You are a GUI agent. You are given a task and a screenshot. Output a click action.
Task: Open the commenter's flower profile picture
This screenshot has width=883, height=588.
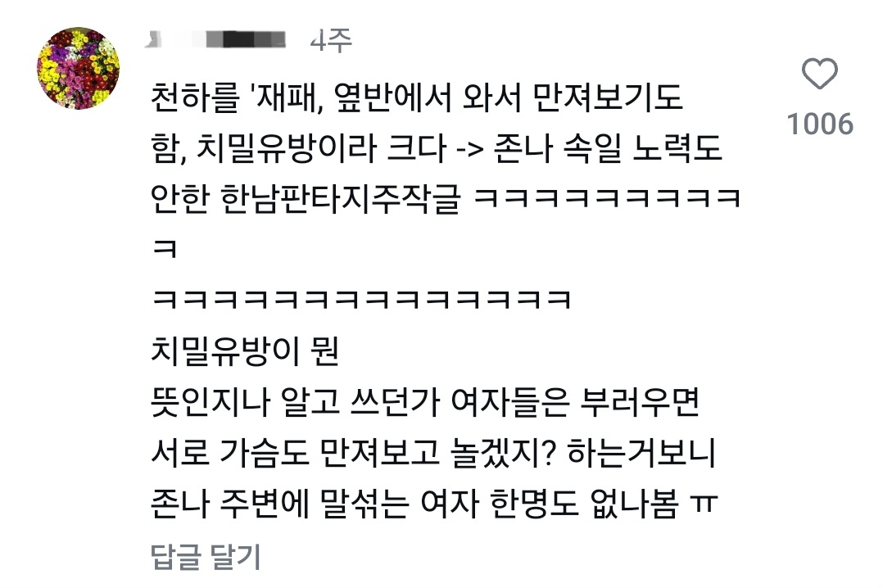click(x=79, y=68)
